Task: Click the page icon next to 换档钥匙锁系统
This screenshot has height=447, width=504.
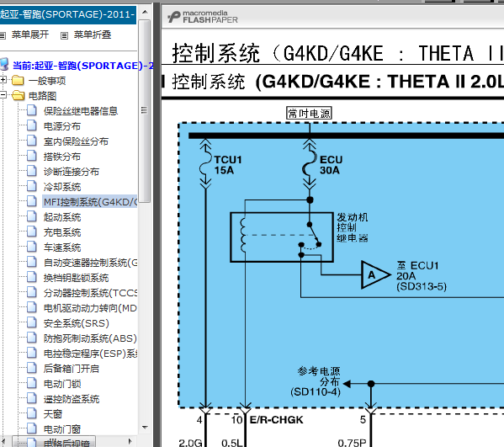Action: [31, 277]
